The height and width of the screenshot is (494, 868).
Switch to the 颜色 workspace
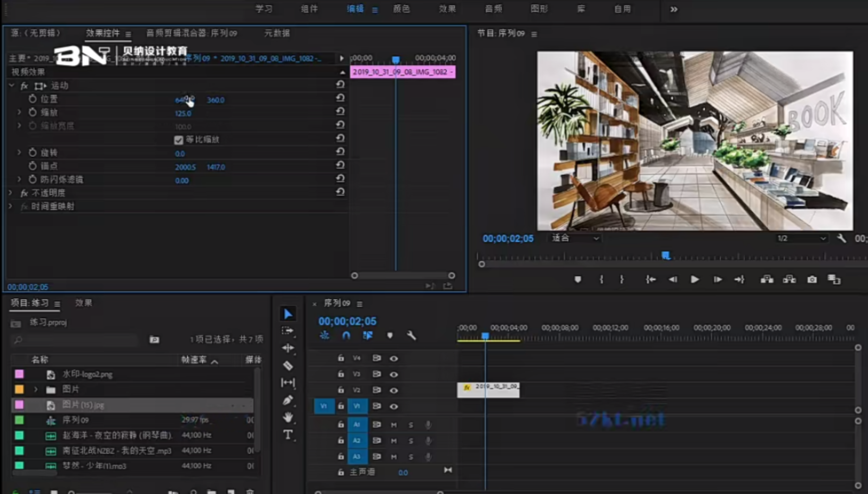pyautogui.click(x=401, y=8)
